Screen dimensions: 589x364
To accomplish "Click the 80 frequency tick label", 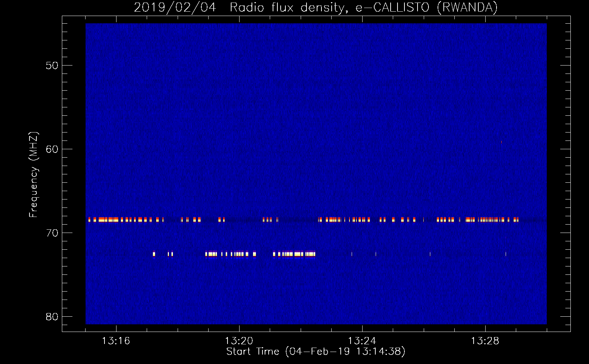I will pyautogui.click(x=52, y=317).
